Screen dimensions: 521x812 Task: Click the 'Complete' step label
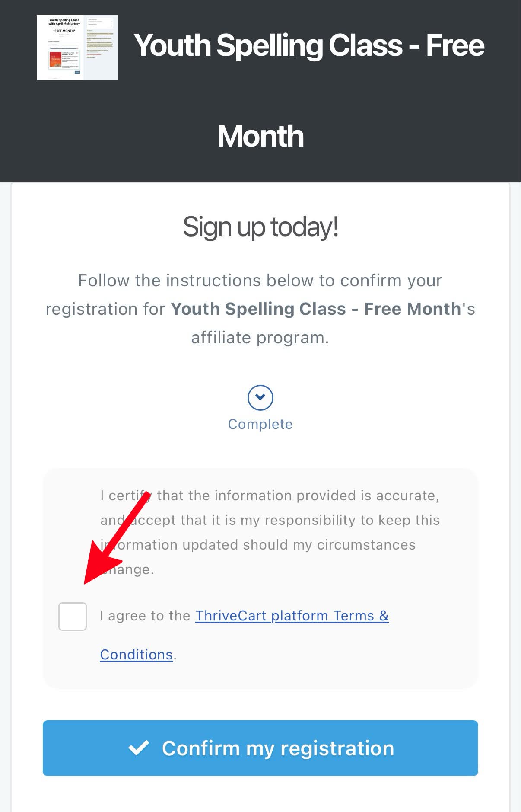click(x=260, y=424)
